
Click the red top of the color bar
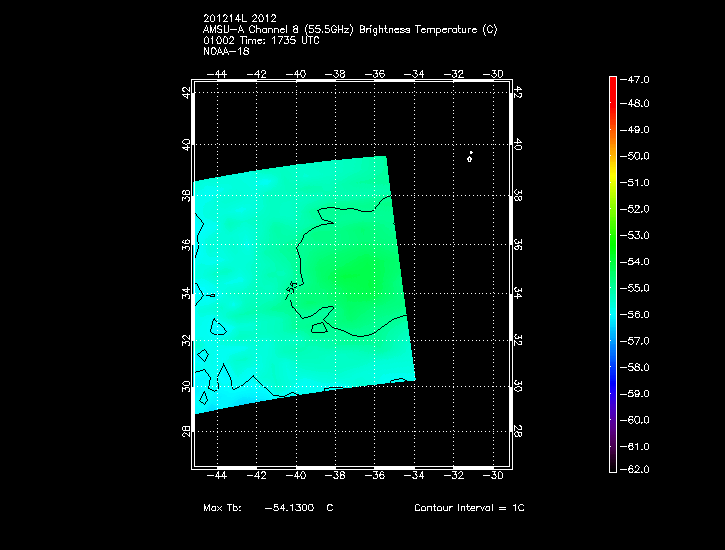(x=612, y=80)
